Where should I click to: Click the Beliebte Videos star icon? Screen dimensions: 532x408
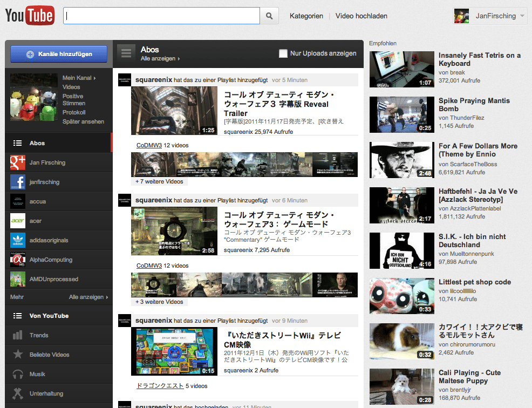pos(18,355)
